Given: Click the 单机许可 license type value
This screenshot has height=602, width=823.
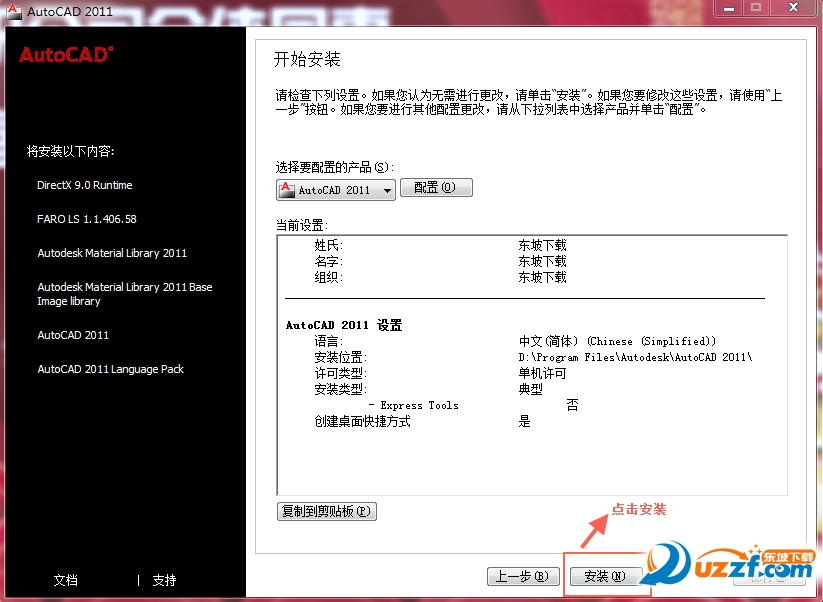Looking at the screenshot, I should tap(542, 373).
